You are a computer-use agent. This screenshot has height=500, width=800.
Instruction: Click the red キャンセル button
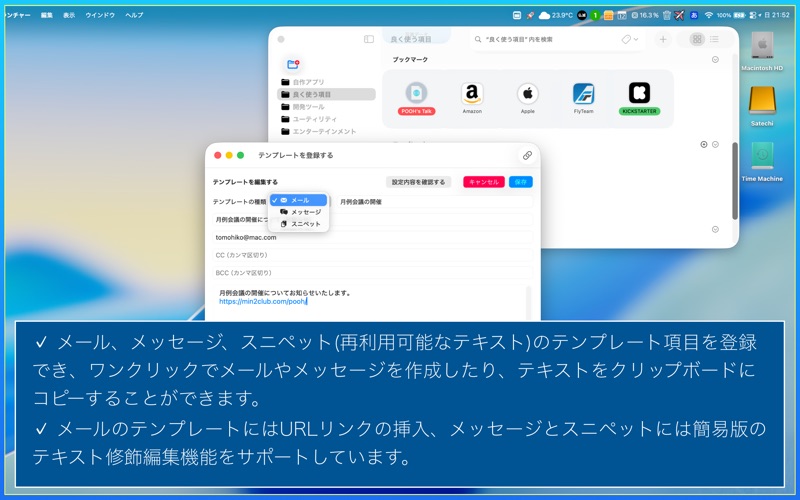tap(484, 182)
